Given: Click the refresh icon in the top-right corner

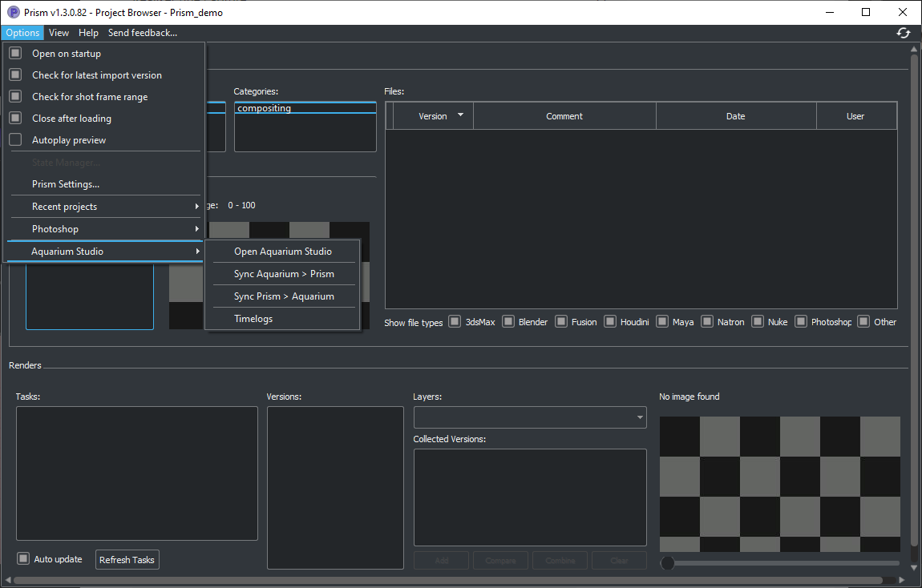Looking at the screenshot, I should [x=903, y=33].
